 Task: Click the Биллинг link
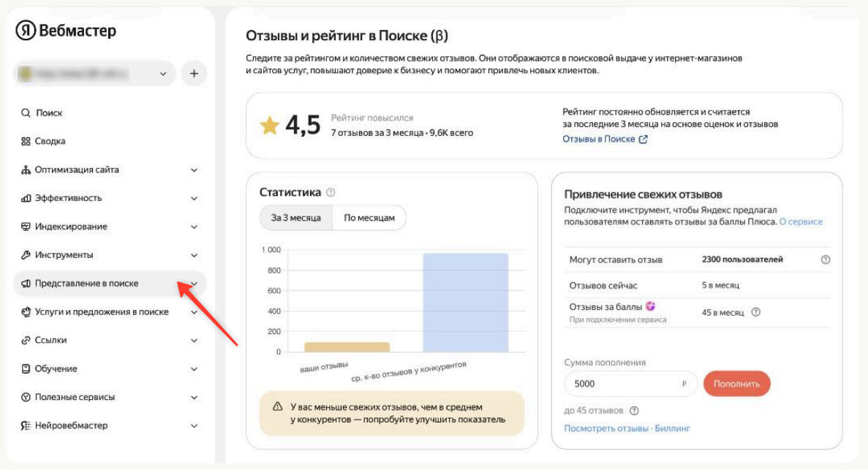(x=673, y=428)
